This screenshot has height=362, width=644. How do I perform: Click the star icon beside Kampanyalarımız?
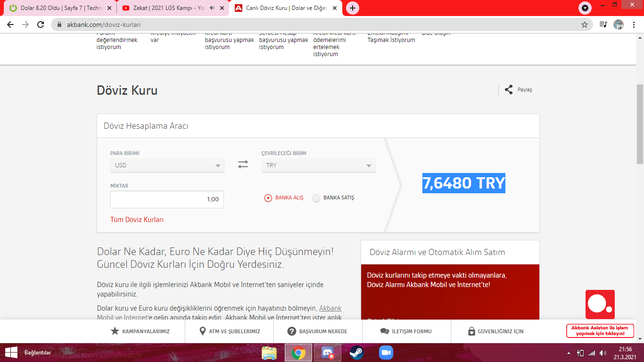pos(115,331)
